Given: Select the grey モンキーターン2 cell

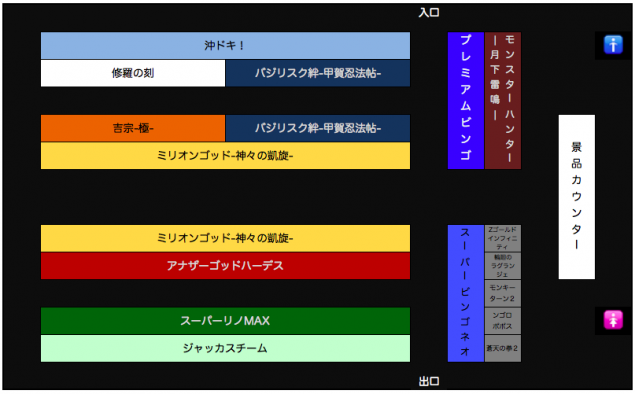Looking at the screenshot, I should [x=503, y=293].
